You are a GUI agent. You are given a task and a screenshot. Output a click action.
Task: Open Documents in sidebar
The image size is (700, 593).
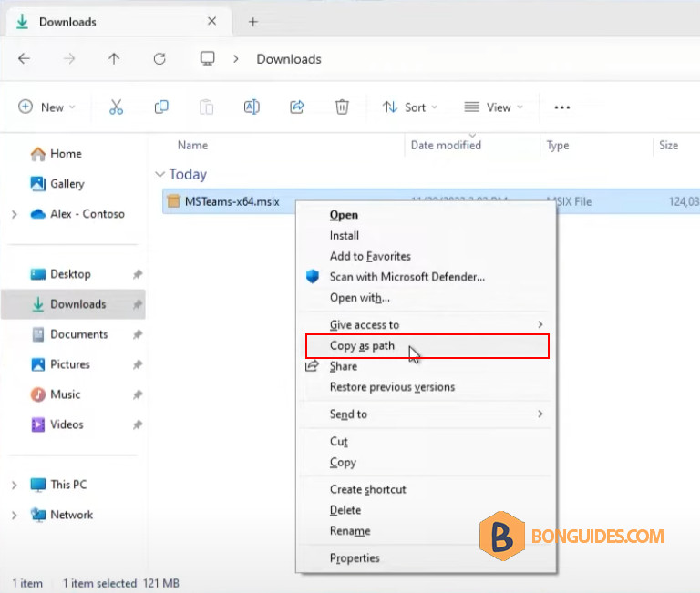tap(68, 334)
